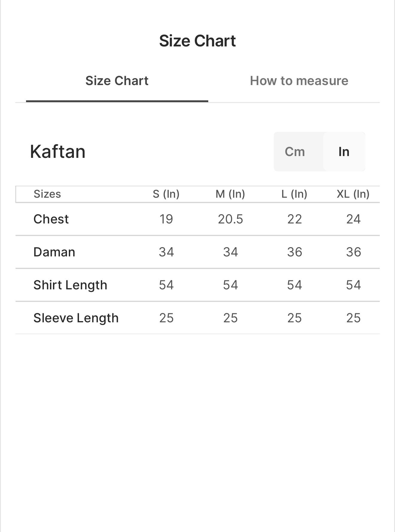This screenshot has height=532, width=395.
Task: Switch to the How to measure tab
Action: (299, 81)
